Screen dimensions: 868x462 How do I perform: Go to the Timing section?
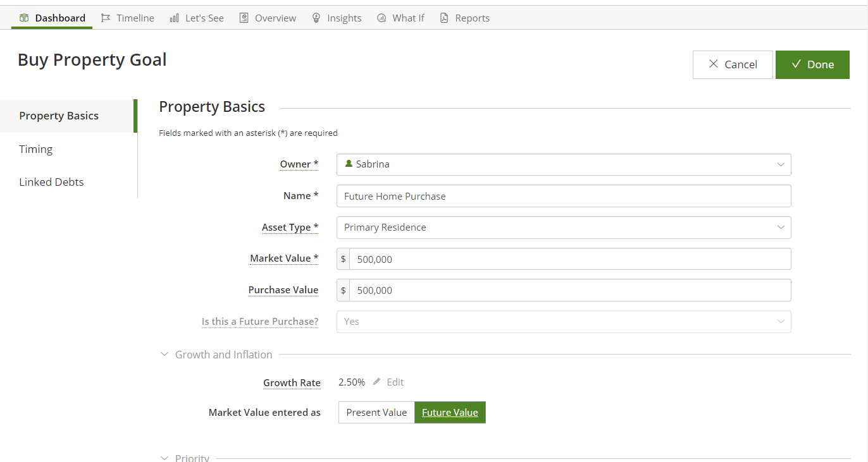point(36,149)
